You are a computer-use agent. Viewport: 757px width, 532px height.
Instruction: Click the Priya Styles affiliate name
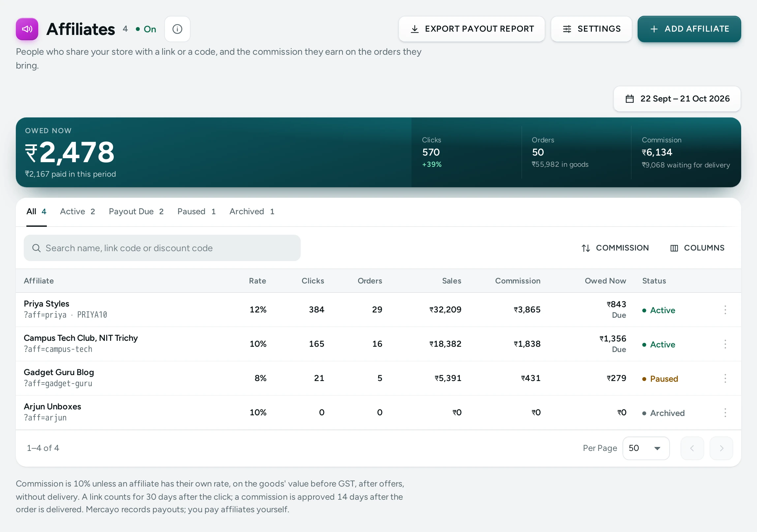coord(46,304)
